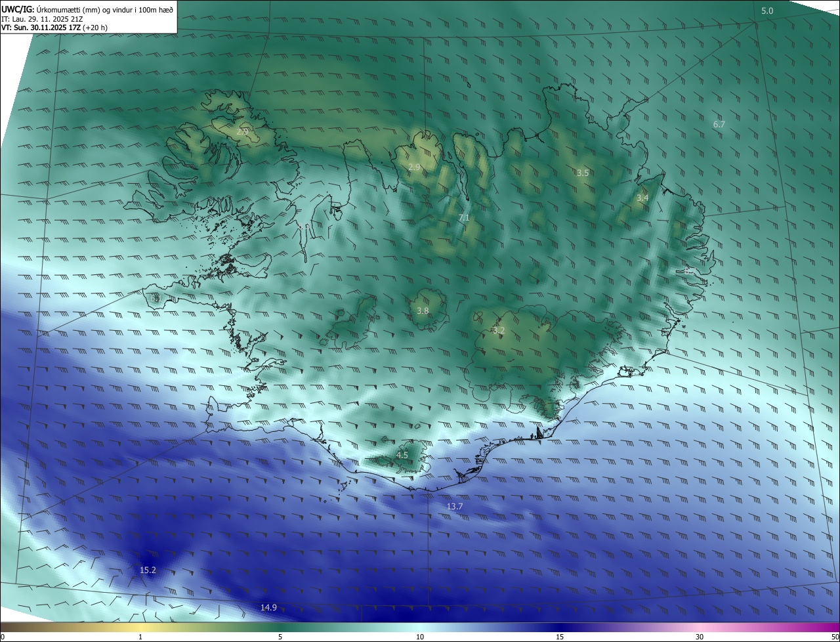Click the 4.5 value label near the south coast

(402, 455)
